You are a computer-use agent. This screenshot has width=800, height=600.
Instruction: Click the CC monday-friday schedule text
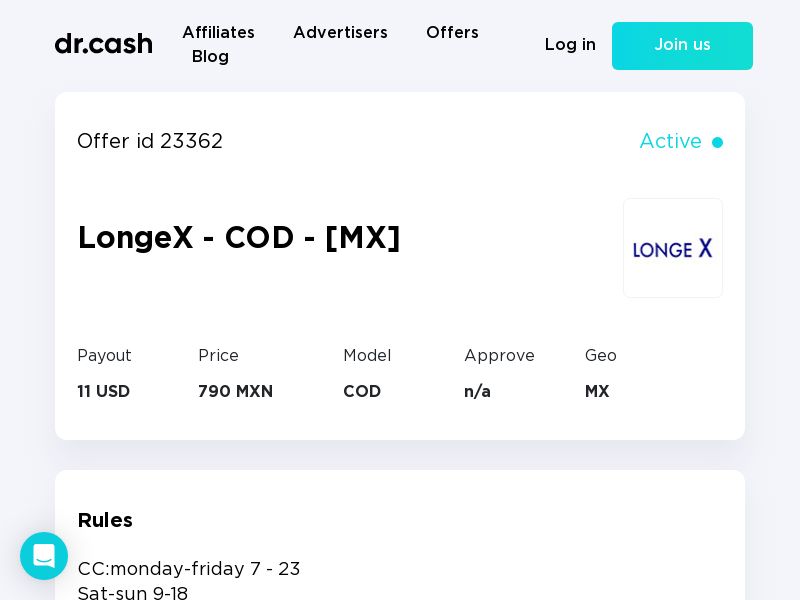[189, 569]
